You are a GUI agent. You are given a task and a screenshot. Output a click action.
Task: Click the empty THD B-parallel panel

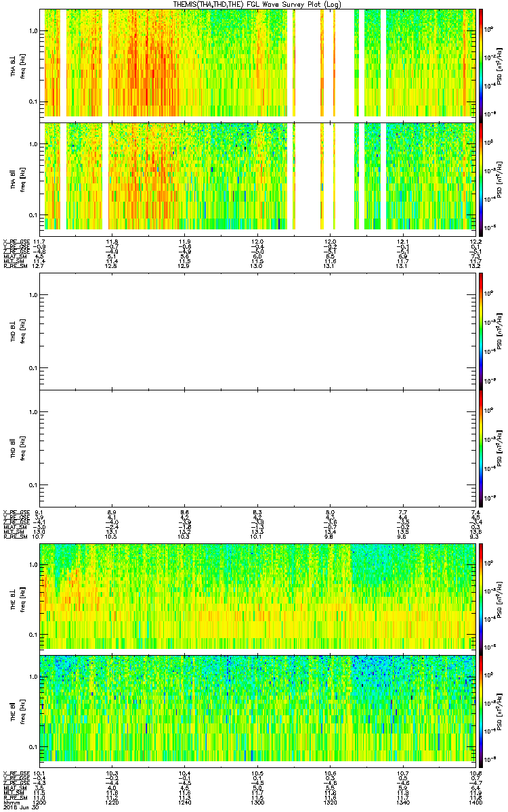(258, 447)
